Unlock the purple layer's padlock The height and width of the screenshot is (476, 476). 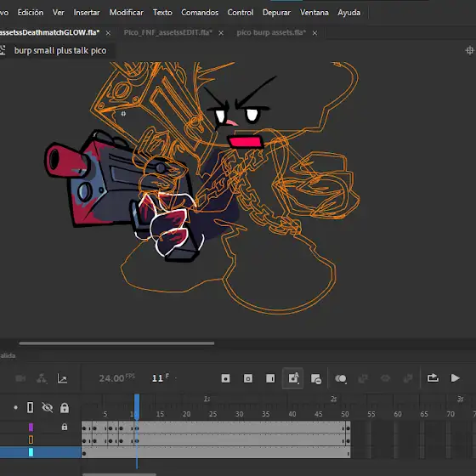pos(65,427)
